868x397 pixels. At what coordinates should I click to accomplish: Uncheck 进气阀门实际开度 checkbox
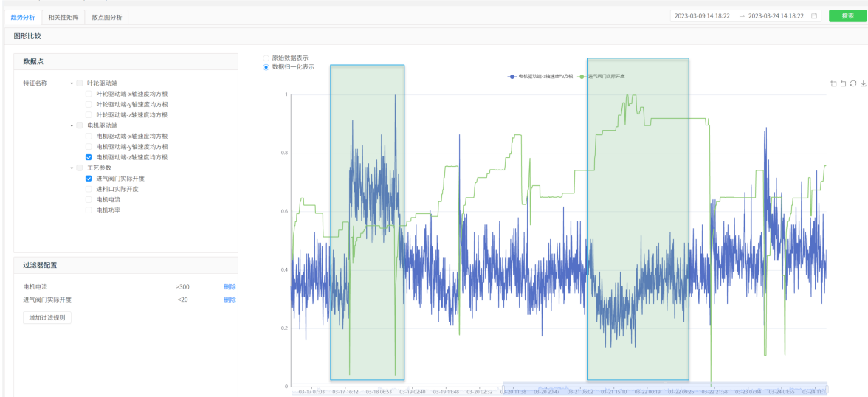coord(89,178)
